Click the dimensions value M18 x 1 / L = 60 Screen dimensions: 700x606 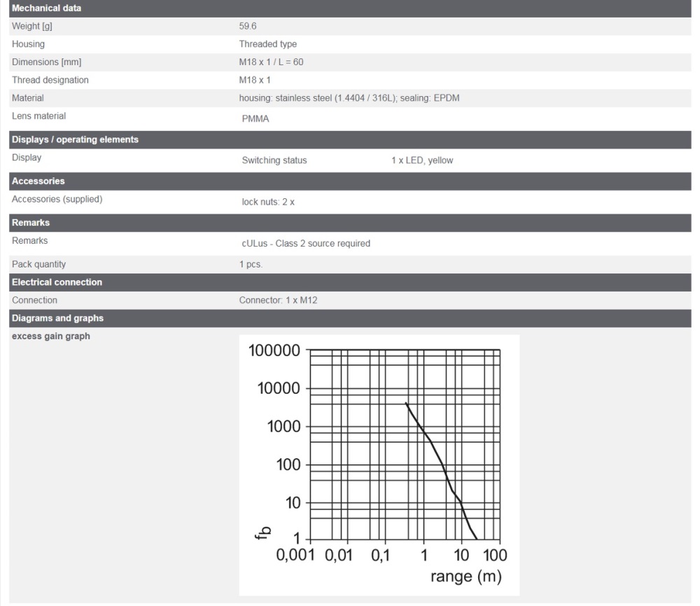pos(271,62)
